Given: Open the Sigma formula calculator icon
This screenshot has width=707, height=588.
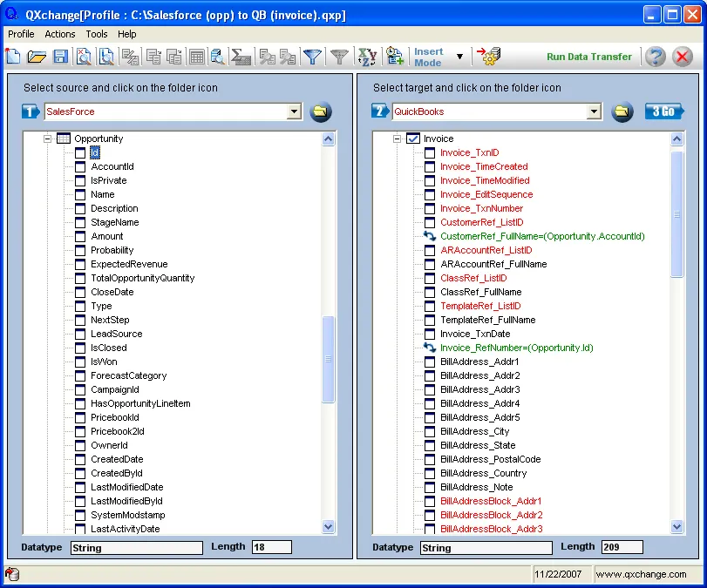Looking at the screenshot, I should click(241, 57).
